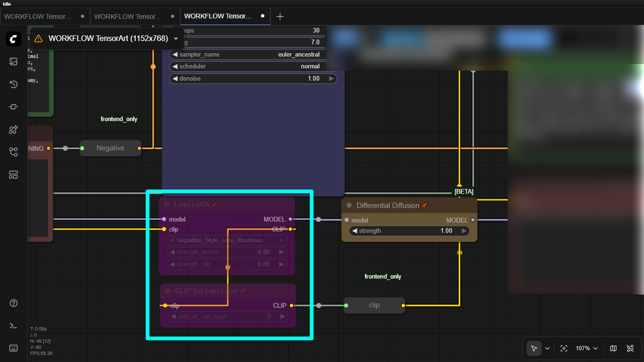The height and width of the screenshot is (362, 644).
Task: Increase denoise with its right arrow stepper
Action: click(x=331, y=78)
